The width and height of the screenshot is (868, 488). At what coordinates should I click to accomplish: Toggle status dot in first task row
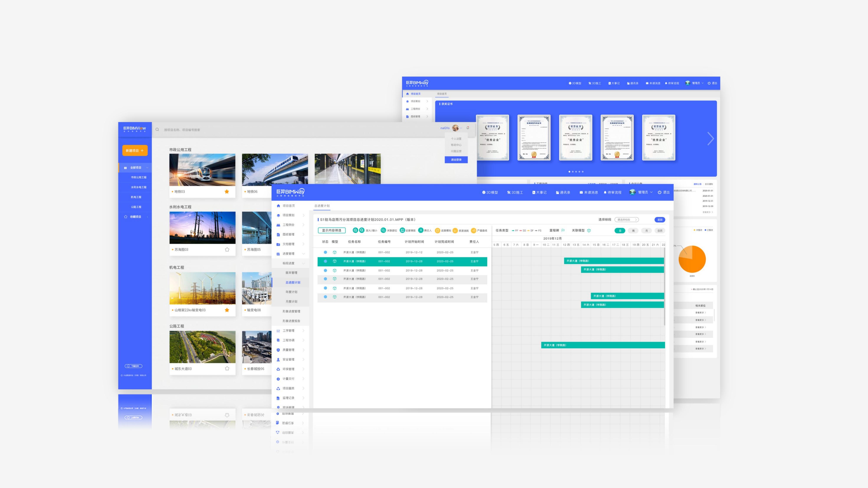click(x=325, y=252)
